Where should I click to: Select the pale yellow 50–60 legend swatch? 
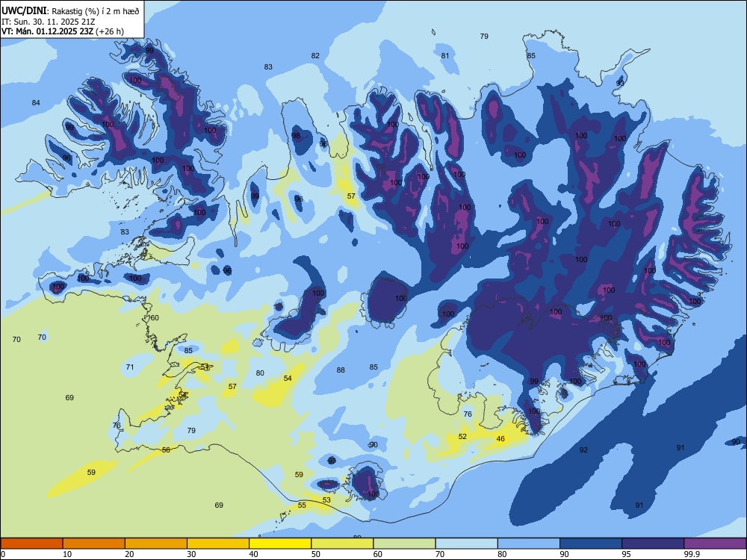tap(342, 544)
